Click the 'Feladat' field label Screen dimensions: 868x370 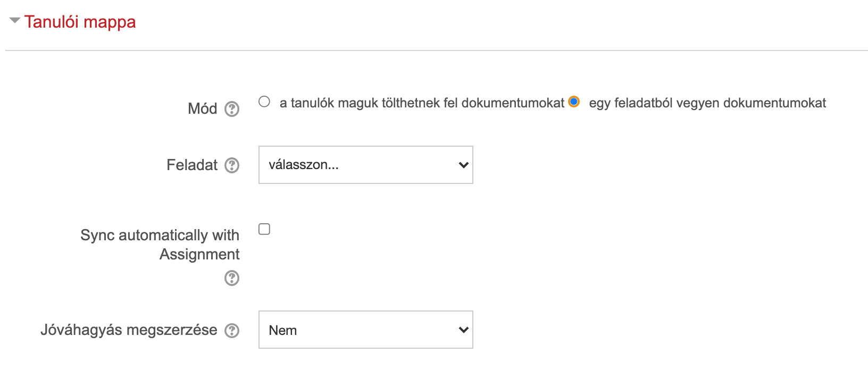point(192,165)
